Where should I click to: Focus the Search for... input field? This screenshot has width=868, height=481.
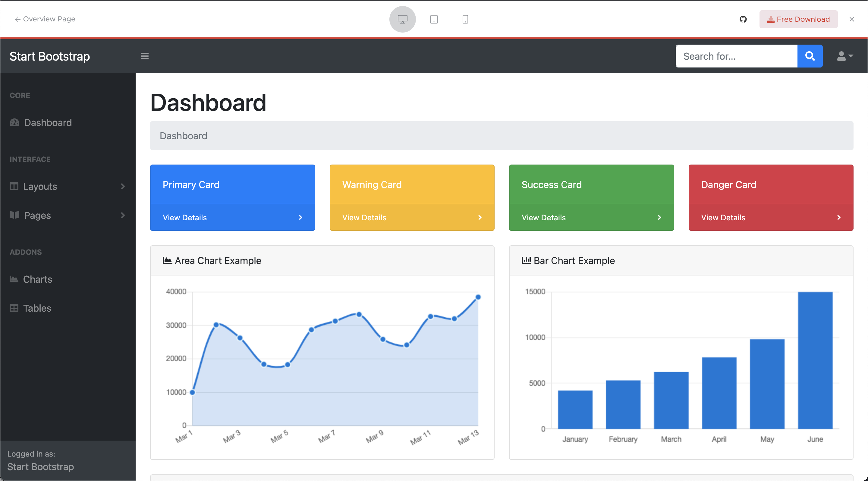click(736, 56)
